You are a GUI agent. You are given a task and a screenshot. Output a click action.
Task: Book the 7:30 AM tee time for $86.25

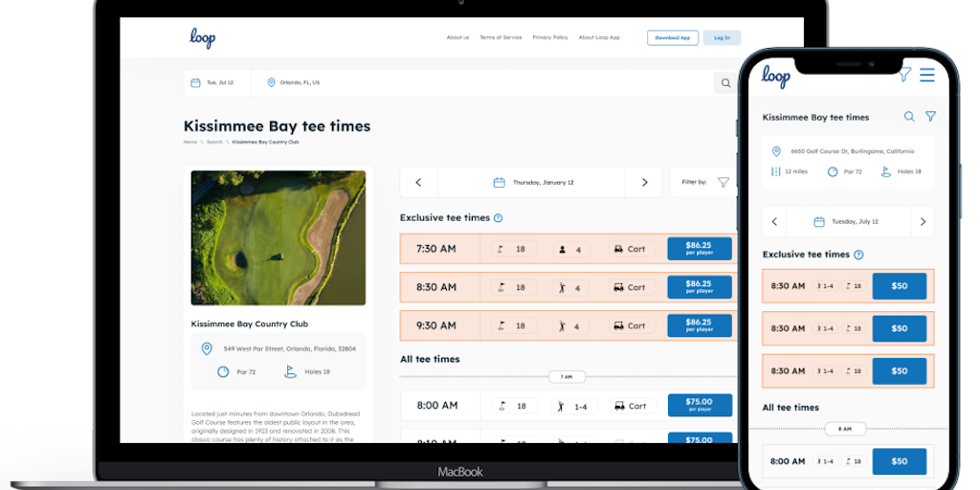(x=699, y=249)
